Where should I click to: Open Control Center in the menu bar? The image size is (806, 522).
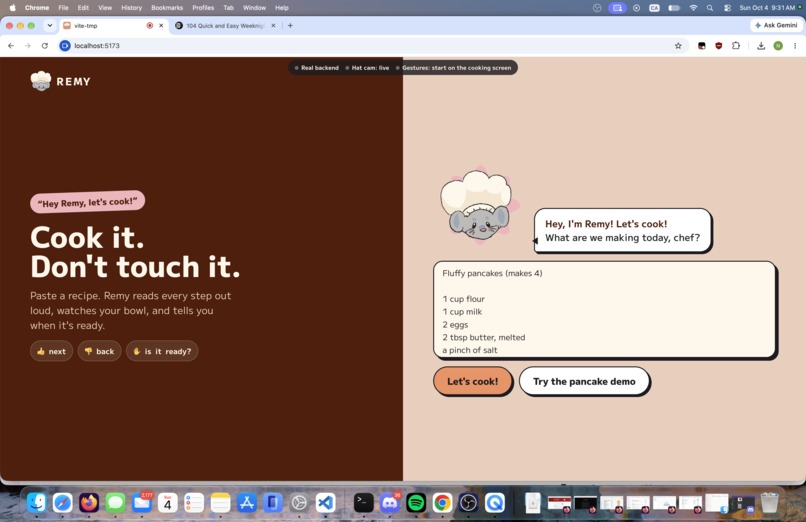point(727,8)
